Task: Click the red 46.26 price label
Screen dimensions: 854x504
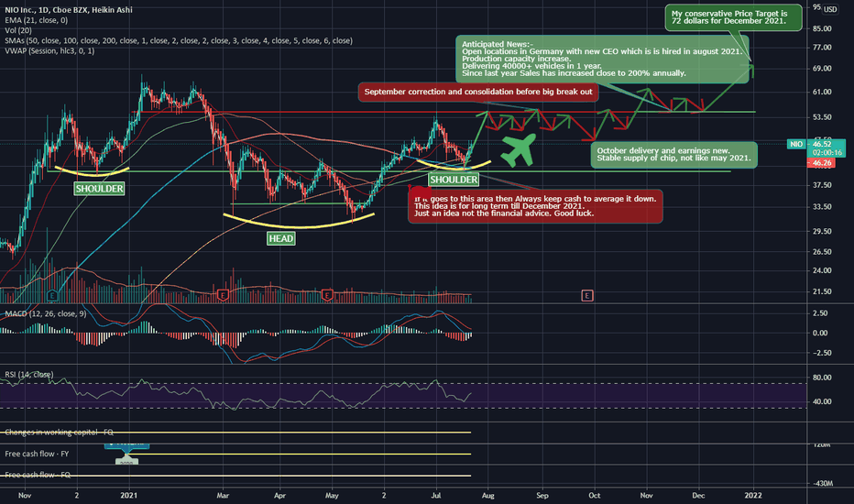Action: click(x=821, y=163)
